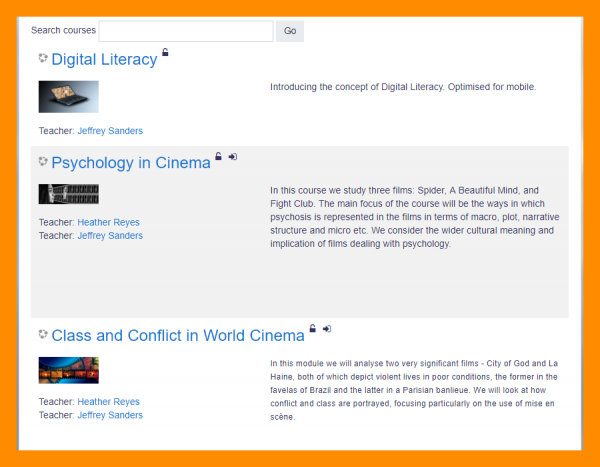
Task: Click the self-enrolment icon for Class and Conflict course
Action: [x=327, y=329]
